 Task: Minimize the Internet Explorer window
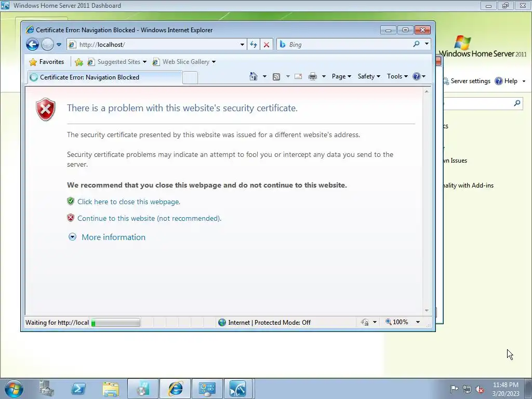[389, 30]
